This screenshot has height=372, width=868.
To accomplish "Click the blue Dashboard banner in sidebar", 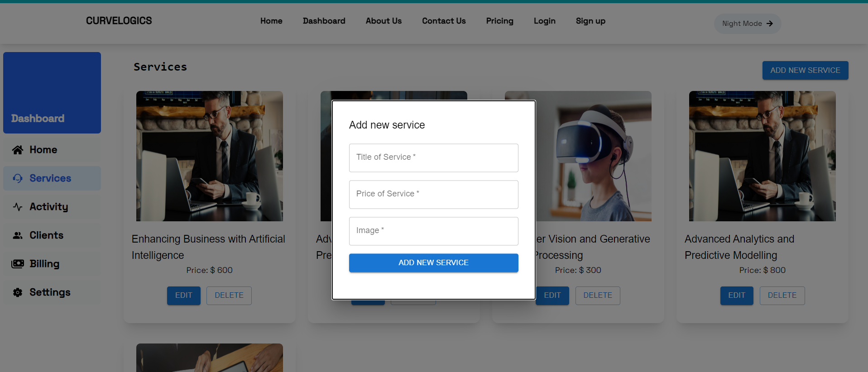I will point(52,93).
